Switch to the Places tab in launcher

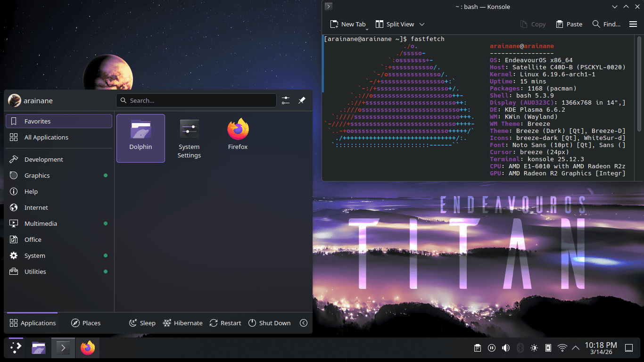tap(86, 323)
